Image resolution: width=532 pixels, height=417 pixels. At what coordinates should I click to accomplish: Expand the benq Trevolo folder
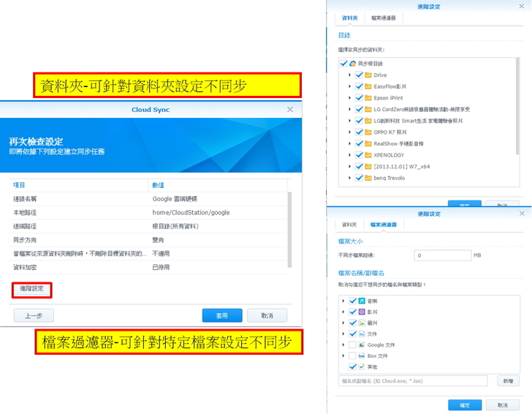pos(350,178)
